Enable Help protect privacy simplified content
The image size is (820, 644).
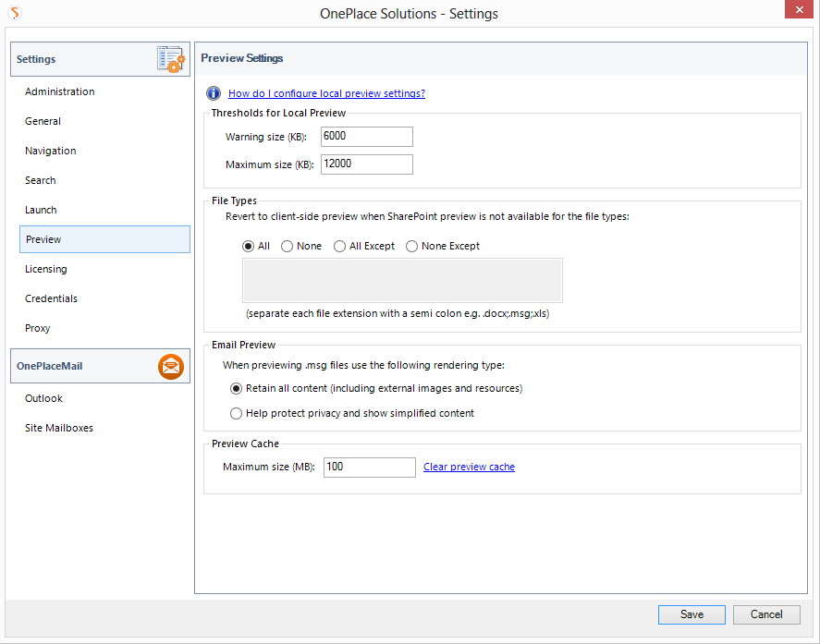coord(237,414)
